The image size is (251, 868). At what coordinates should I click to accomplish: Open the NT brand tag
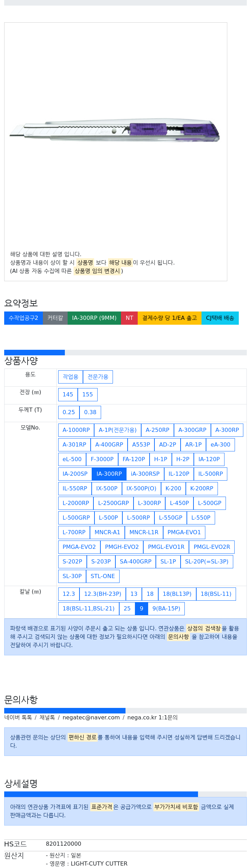129,318
